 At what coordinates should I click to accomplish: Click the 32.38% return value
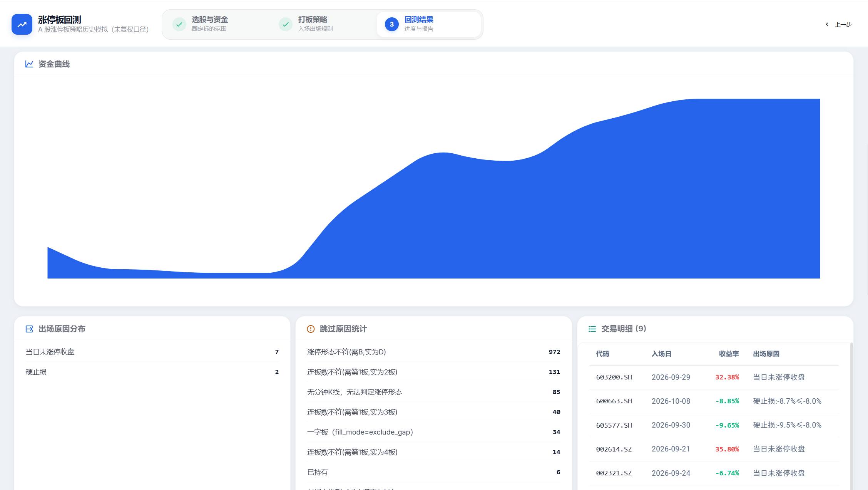point(727,377)
